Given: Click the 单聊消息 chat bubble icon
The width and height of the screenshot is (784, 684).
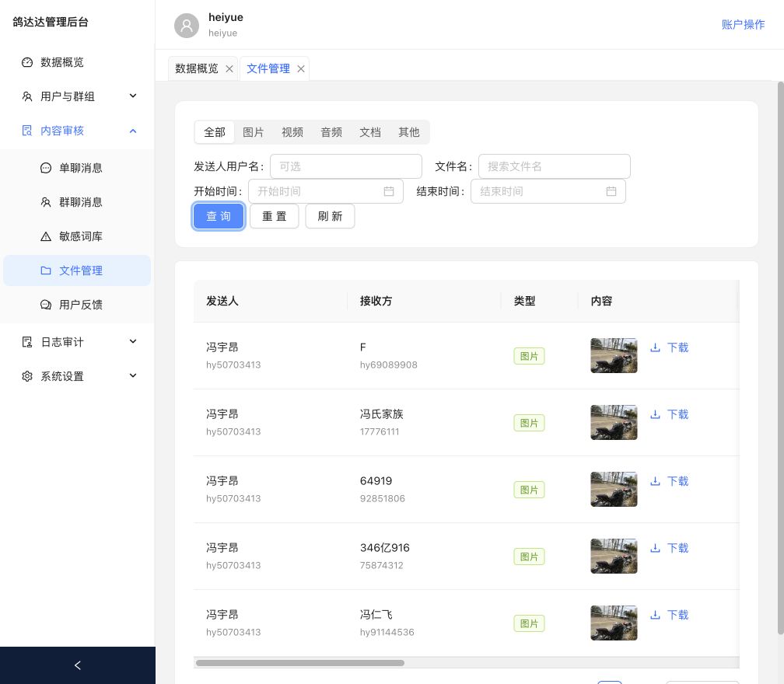Looking at the screenshot, I should (x=45, y=168).
